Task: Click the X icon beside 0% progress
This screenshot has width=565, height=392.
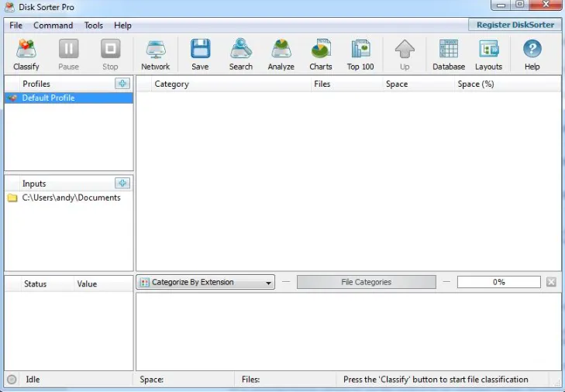Action: [551, 282]
